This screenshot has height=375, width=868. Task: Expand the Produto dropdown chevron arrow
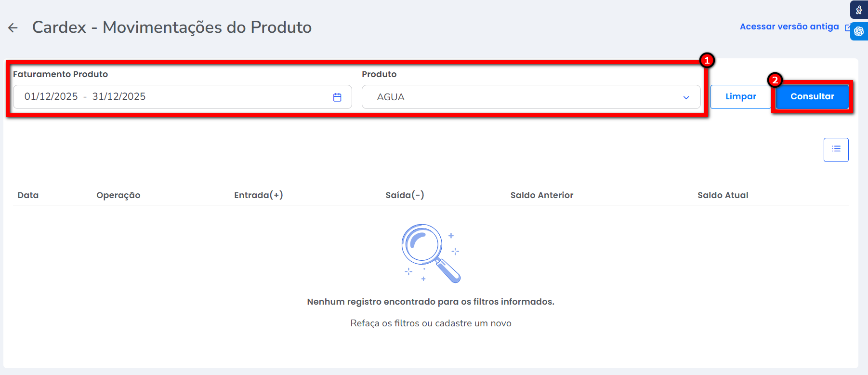[686, 97]
